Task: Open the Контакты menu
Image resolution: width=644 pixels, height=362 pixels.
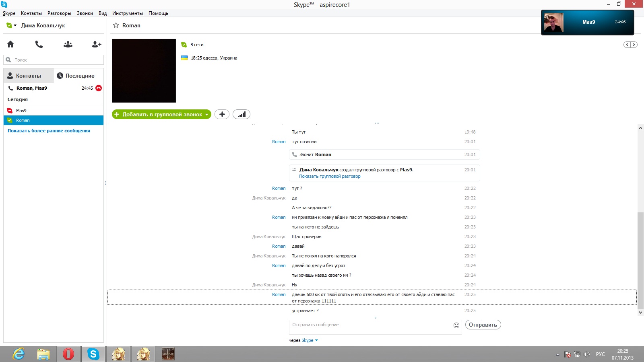Action: 31,13
